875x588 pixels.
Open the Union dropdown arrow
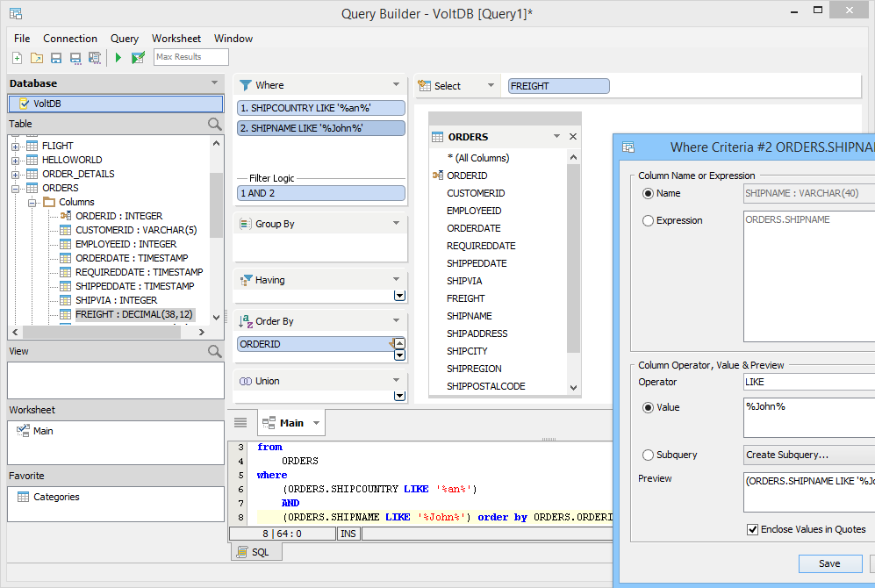coord(396,380)
